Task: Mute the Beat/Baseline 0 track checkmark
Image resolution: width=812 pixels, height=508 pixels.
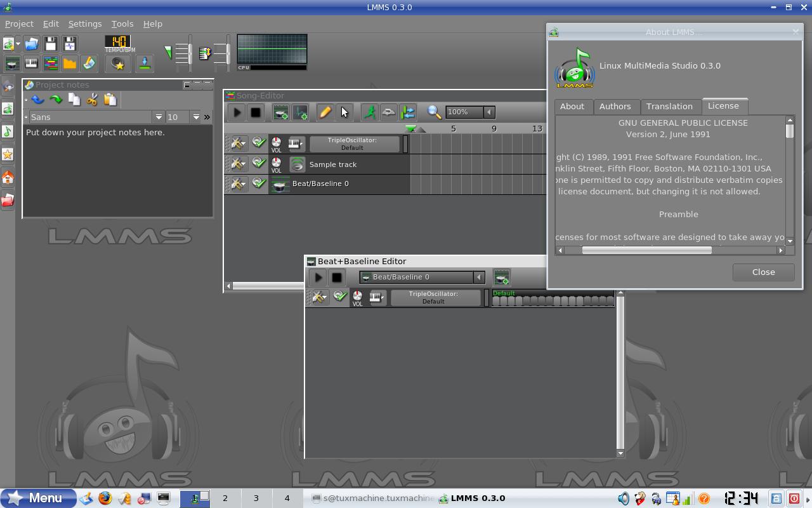Action: click(x=258, y=183)
